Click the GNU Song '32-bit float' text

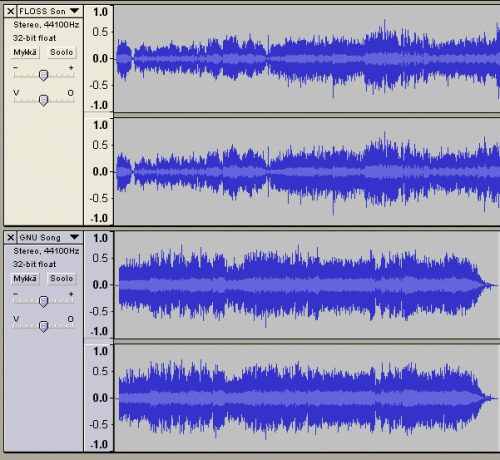[34, 264]
